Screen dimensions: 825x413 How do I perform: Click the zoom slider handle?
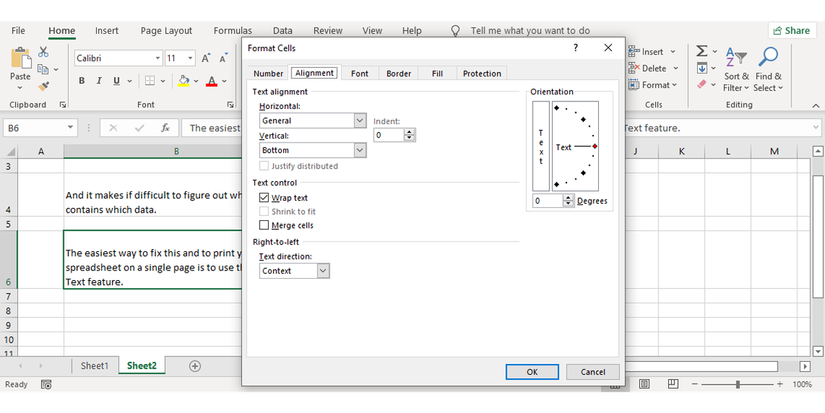(738, 385)
